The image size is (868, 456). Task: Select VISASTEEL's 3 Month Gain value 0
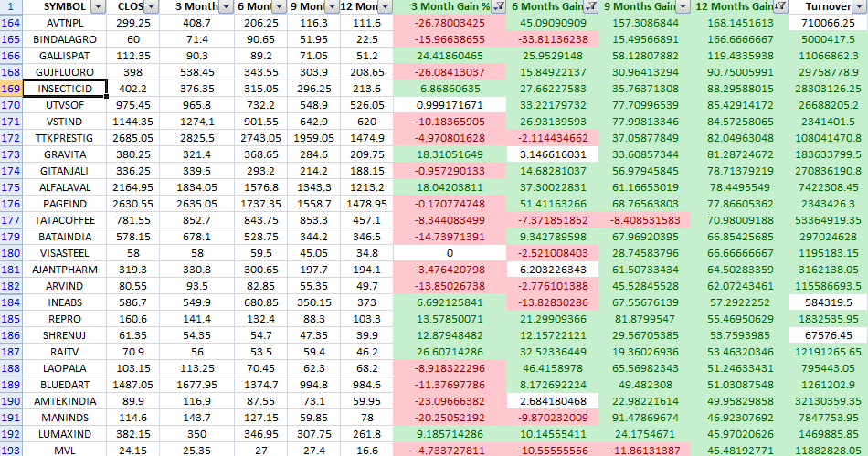(x=450, y=253)
